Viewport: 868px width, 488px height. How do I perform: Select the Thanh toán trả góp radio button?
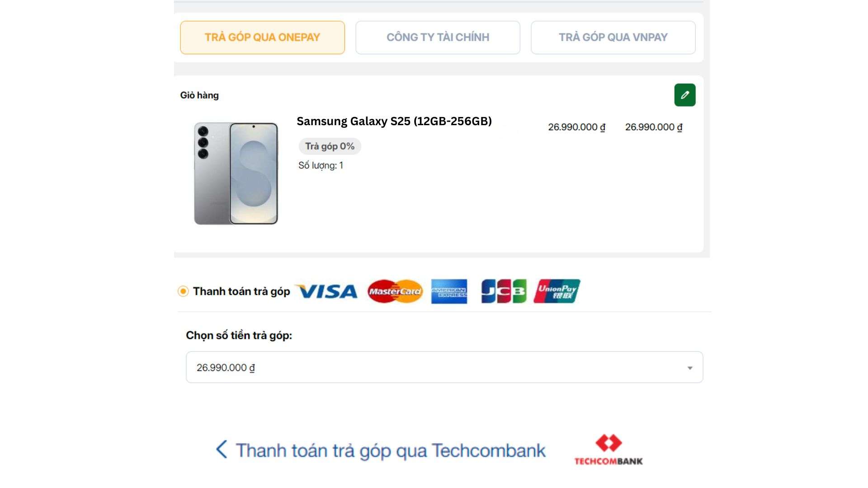click(183, 291)
